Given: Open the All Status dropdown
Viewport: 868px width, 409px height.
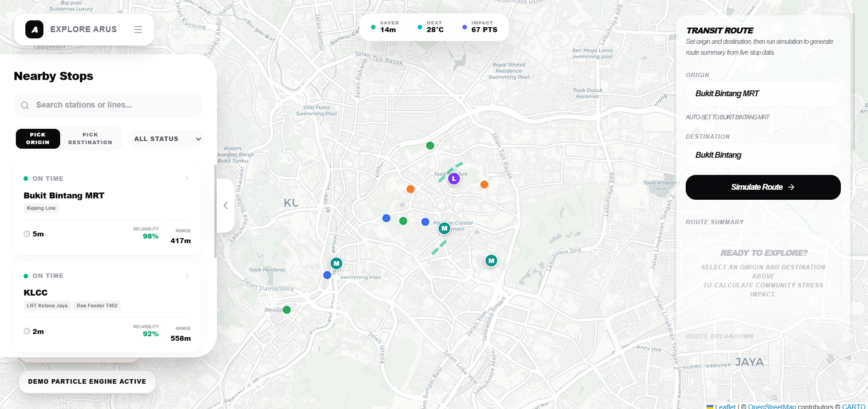Looking at the screenshot, I should [166, 139].
